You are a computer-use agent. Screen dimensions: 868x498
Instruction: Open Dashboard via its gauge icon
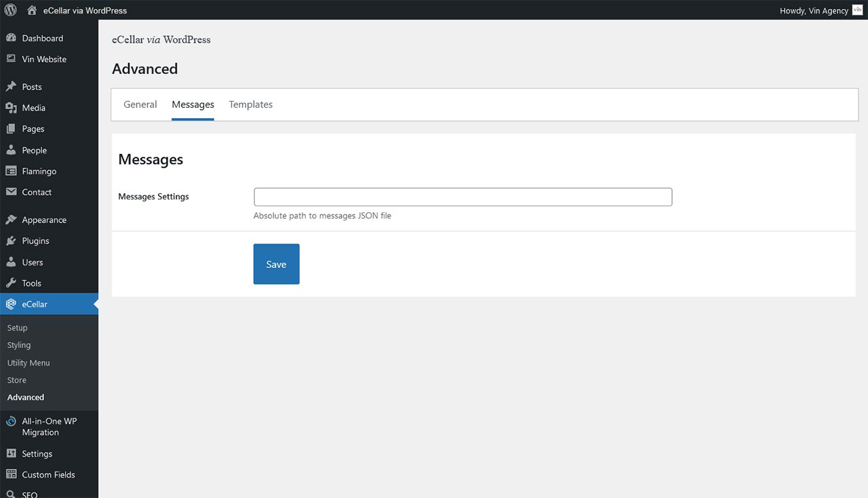(x=11, y=39)
